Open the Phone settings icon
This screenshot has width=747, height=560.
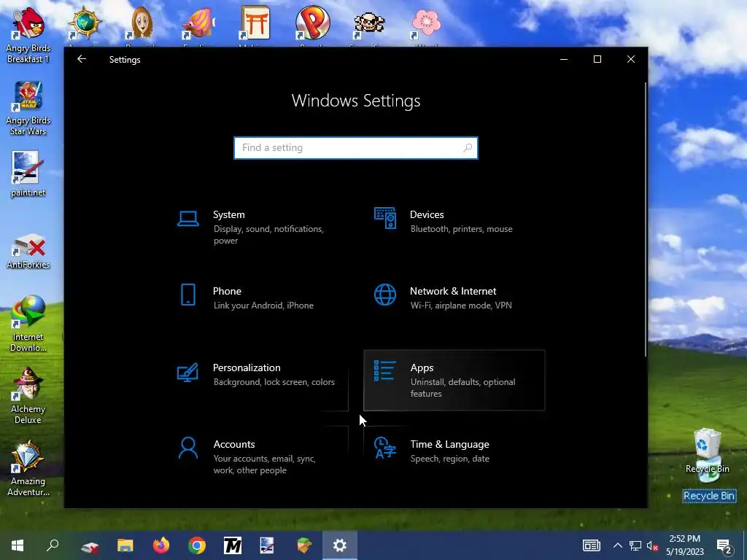188,295
